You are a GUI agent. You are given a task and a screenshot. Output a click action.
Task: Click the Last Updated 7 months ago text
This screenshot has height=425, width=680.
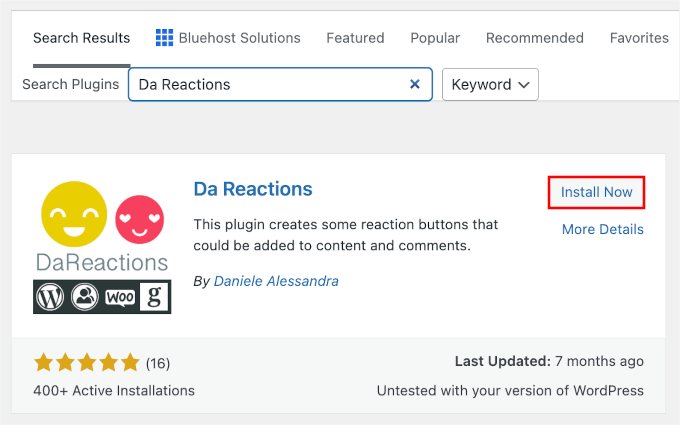(549, 361)
